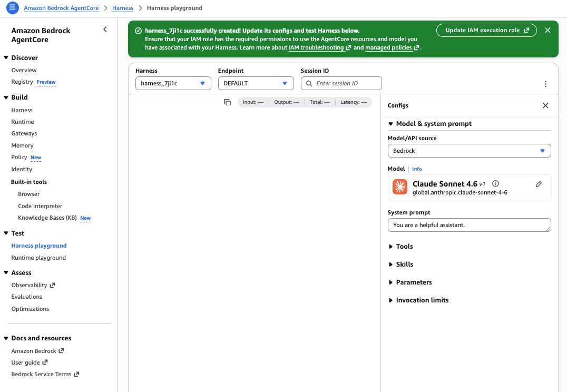The width and height of the screenshot is (567, 392).
Task: Click the Latency stat value
Action: point(353,102)
